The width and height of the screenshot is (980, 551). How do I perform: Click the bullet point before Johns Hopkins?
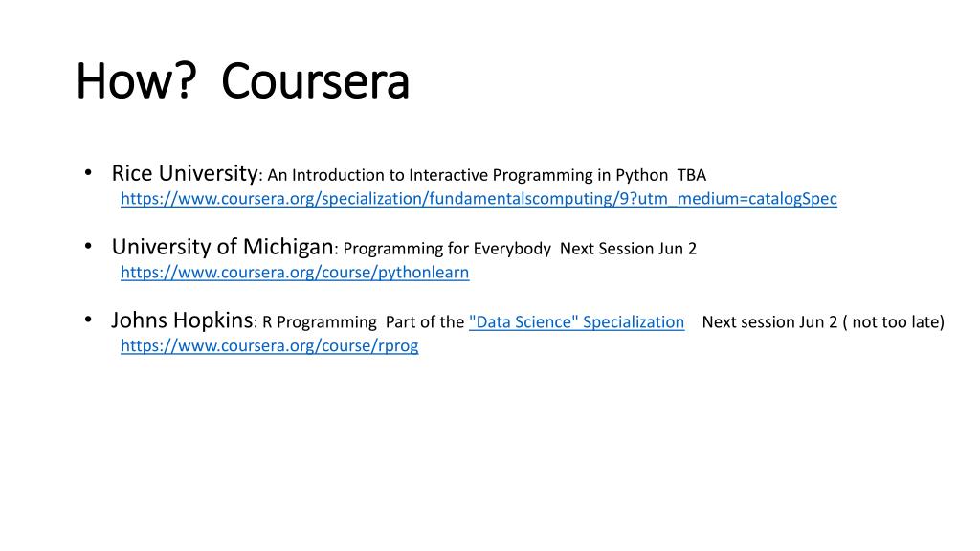(88, 320)
